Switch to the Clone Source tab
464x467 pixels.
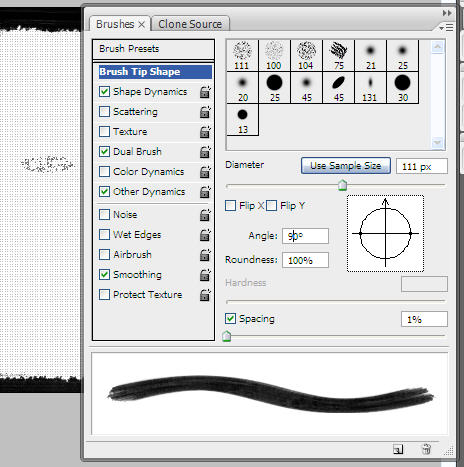pos(190,24)
